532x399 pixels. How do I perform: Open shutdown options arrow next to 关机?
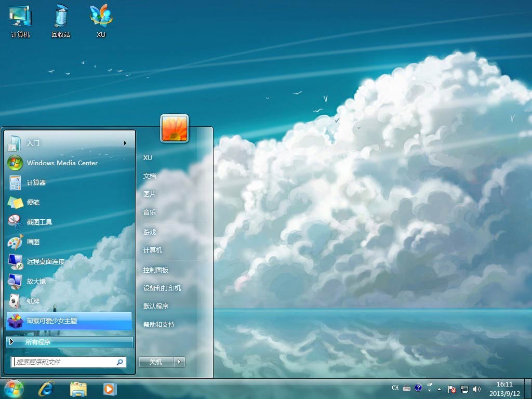pos(179,362)
